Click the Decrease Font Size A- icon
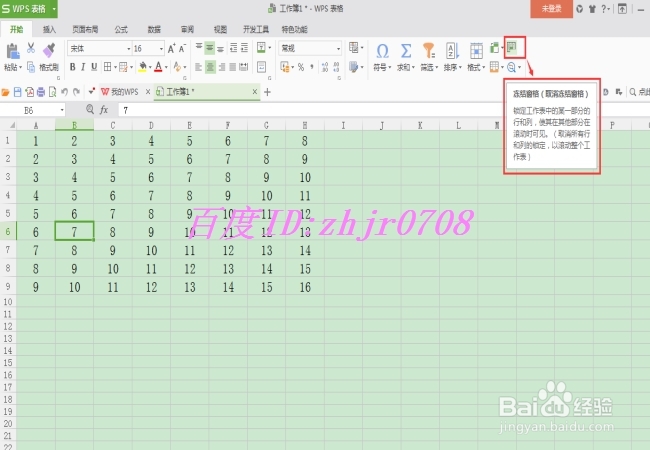 tap(182, 48)
